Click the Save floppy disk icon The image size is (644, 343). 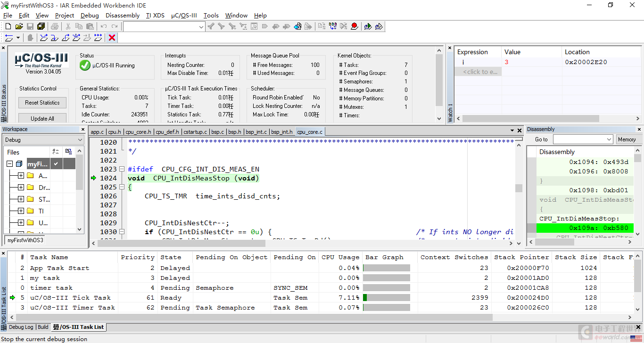click(x=30, y=26)
